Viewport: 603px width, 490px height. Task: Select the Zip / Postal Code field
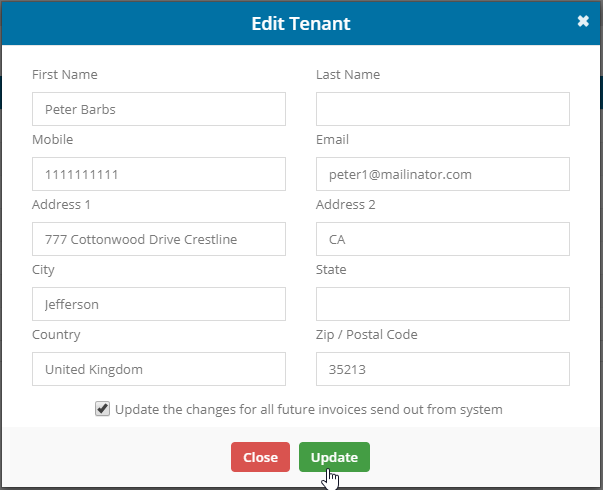pyautogui.click(x=442, y=369)
